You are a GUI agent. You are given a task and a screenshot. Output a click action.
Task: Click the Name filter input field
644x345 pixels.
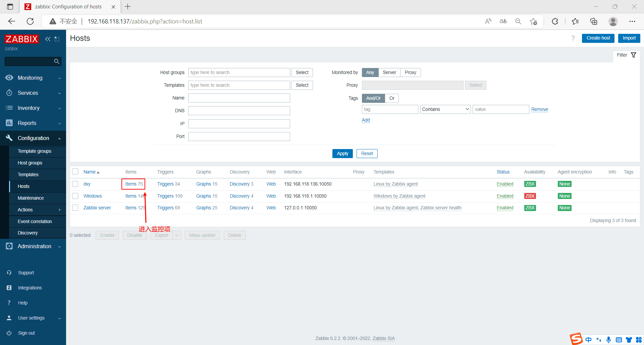239,98
